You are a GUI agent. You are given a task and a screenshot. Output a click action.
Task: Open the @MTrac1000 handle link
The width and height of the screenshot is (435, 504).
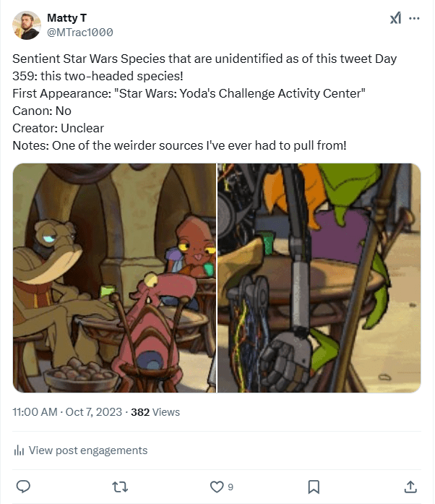(x=79, y=33)
